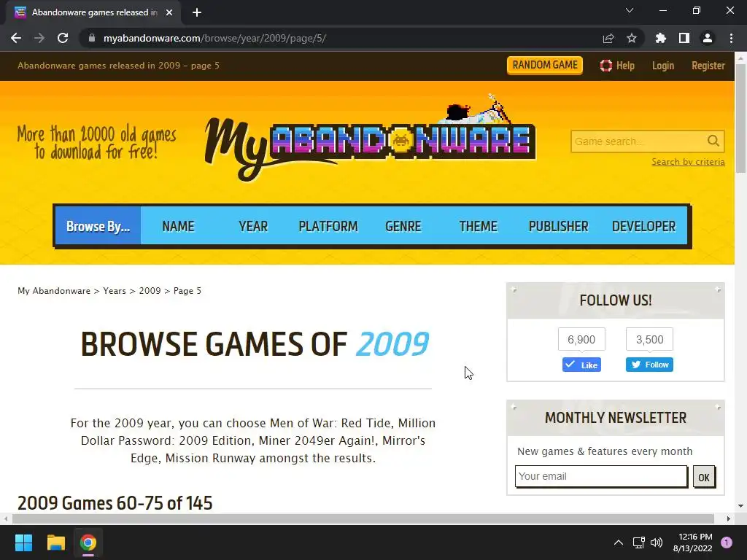Go to My Abandonware breadcrumb

pos(54,290)
